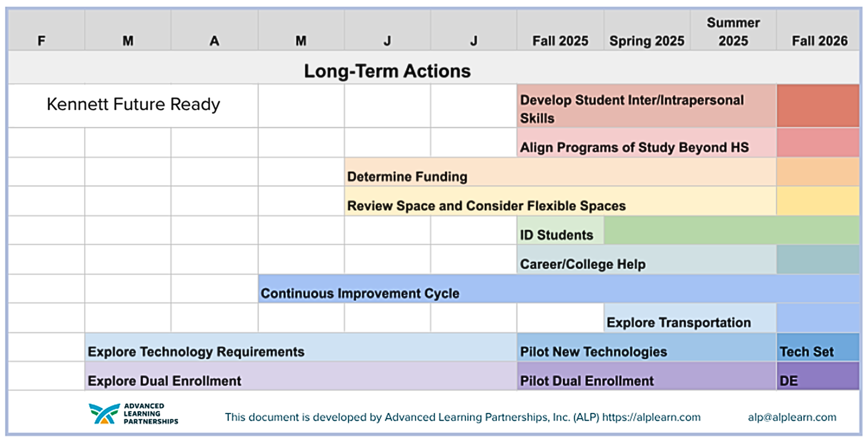Open the https://alplearn.com link

point(651,418)
